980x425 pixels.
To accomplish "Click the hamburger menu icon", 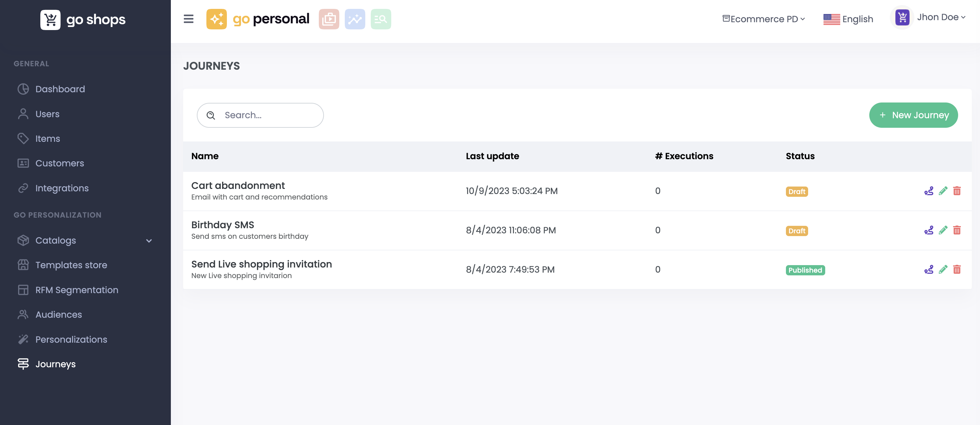I will [188, 19].
